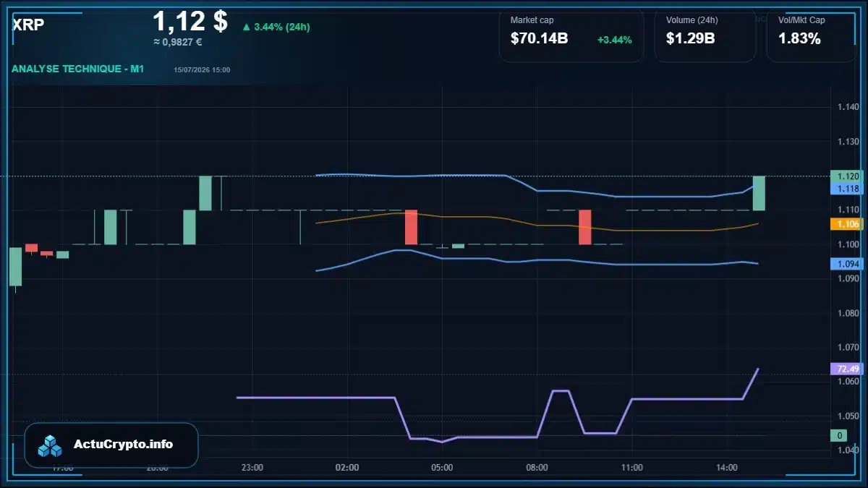This screenshot has width=868, height=488.
Task: Click the blue 1.118 upper band tag
Action: click(848, 189)
